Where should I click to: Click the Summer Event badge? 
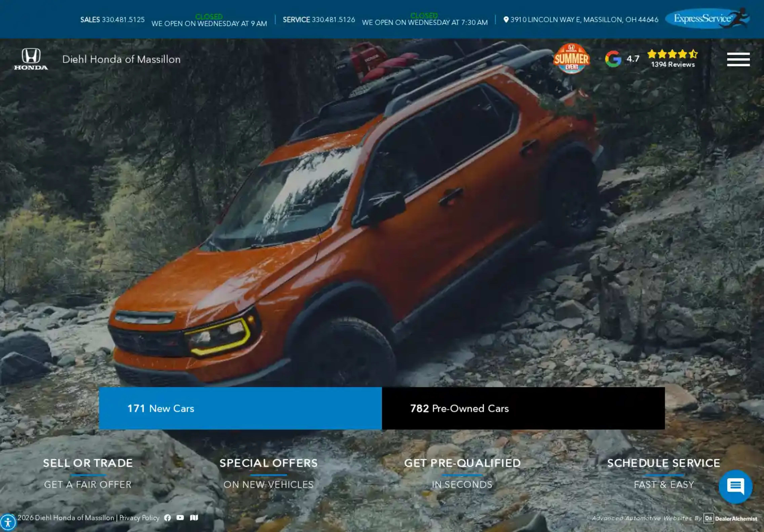(x=571, y=58)
